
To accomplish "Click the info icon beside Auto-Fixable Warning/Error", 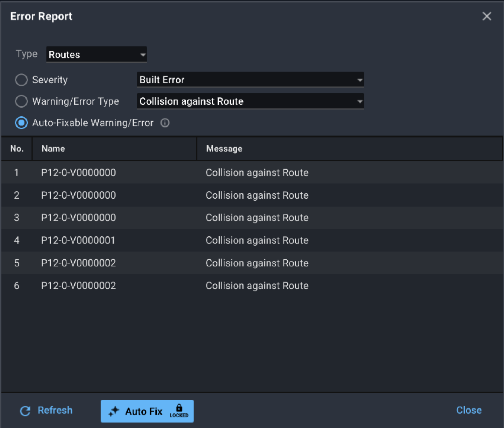I will (165, 123).
